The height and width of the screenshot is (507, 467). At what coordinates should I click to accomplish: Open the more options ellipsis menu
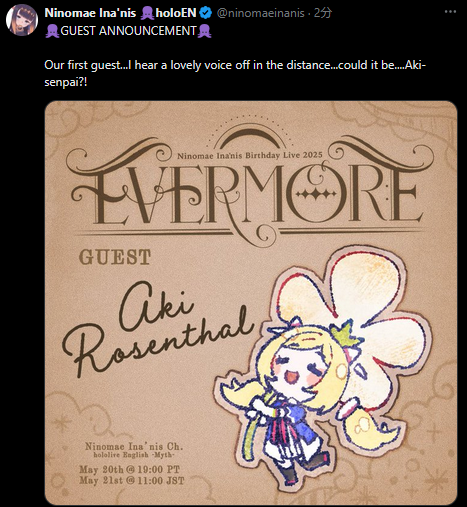[x=450, y=12]
